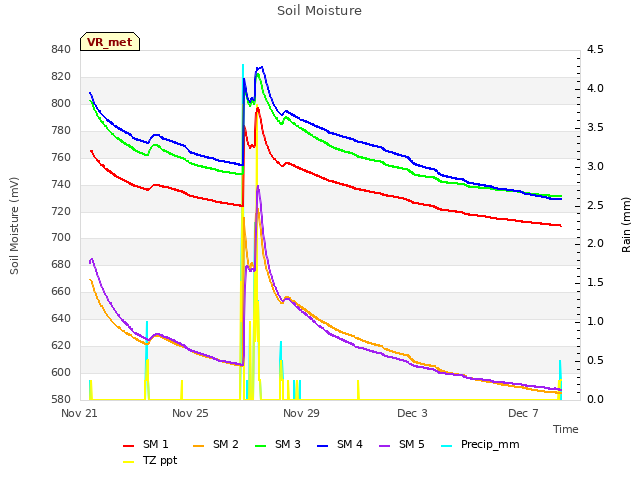Image resolution: width=640 pixels, height=480 pixels.
Task: Click the Soil Moisture (mV) axis title
Action: click(x=14, y=226)
